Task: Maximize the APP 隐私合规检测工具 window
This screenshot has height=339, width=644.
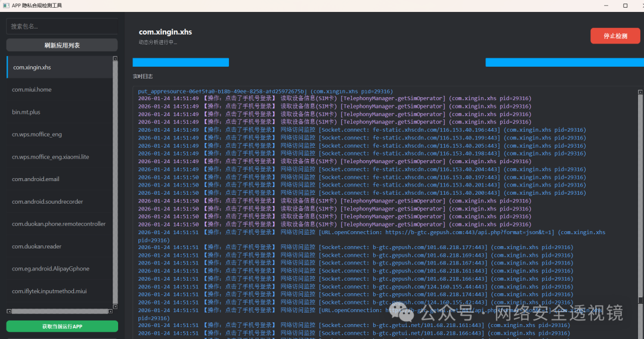Action: tap(625, 5)
